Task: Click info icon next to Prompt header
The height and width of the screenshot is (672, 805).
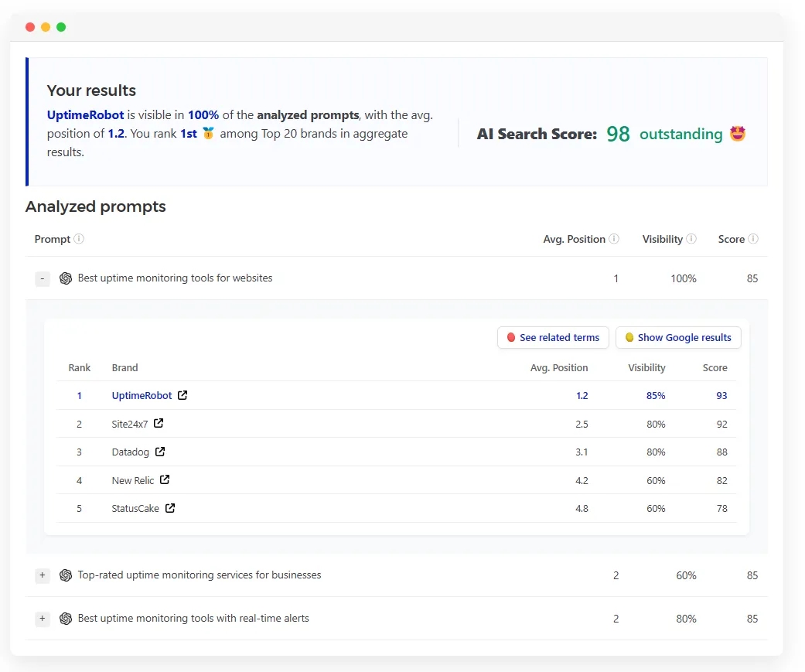Action: coord(79,239)
